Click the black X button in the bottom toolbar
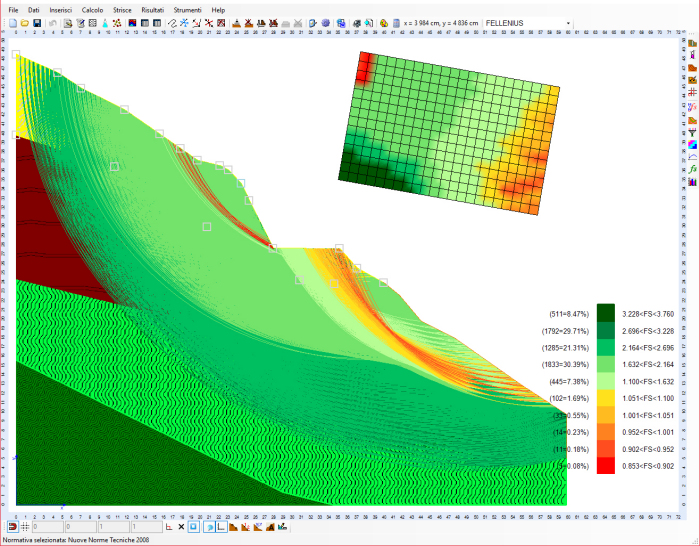 (x=180, y=526)
